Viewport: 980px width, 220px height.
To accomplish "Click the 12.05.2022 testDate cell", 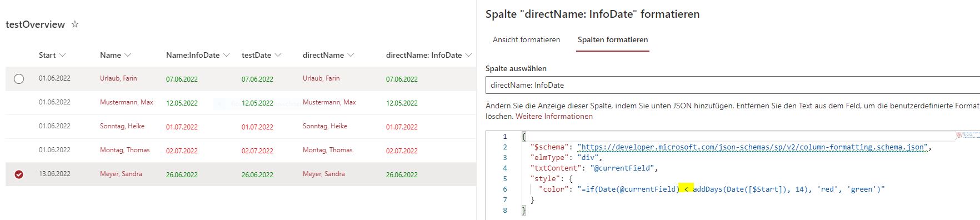I will coord(257,103).
